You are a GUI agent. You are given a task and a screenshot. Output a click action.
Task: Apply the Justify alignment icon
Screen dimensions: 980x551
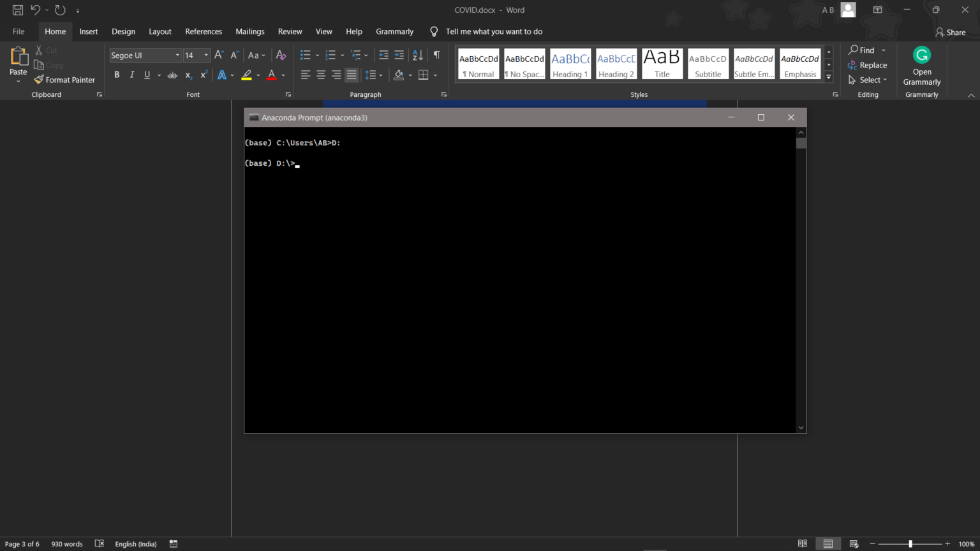352,75
